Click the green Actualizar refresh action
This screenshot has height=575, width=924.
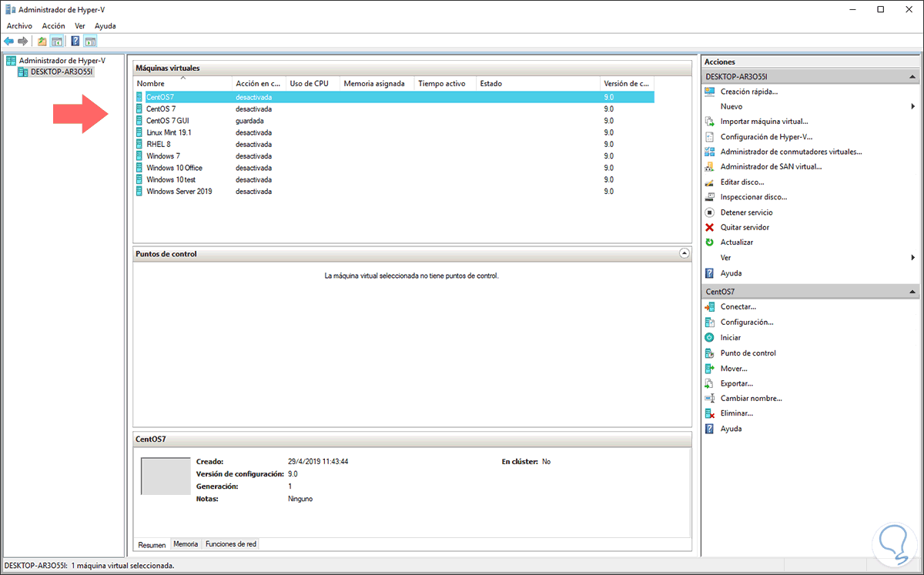pos(737,242)
